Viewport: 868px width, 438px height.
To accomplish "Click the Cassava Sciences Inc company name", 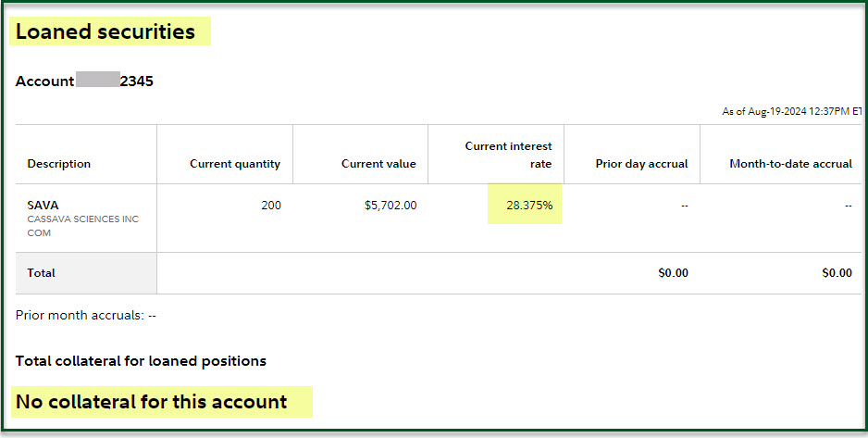I will (x=82, y=219).
